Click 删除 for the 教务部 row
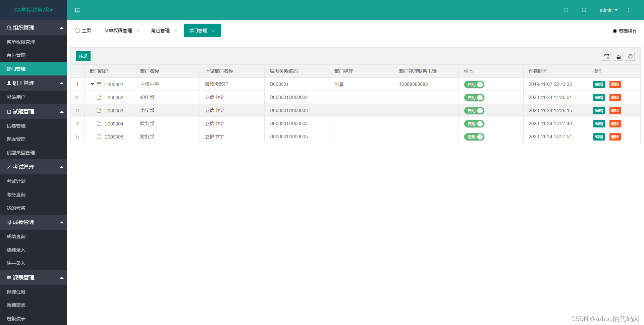 (615, 124)
